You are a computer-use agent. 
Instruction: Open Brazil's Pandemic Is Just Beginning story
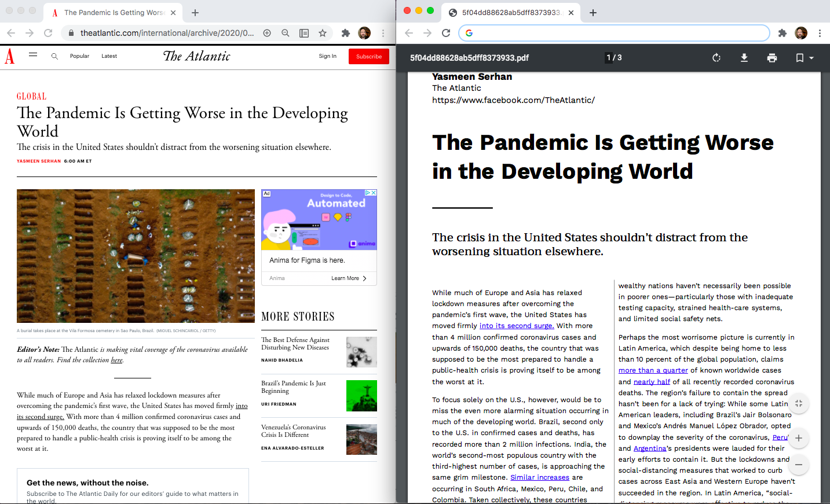294,387
